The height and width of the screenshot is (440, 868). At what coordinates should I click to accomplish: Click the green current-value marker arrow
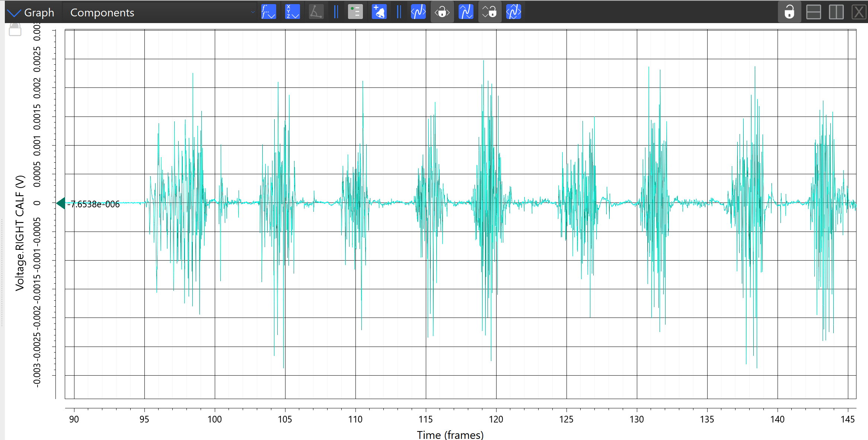[61, 203]
